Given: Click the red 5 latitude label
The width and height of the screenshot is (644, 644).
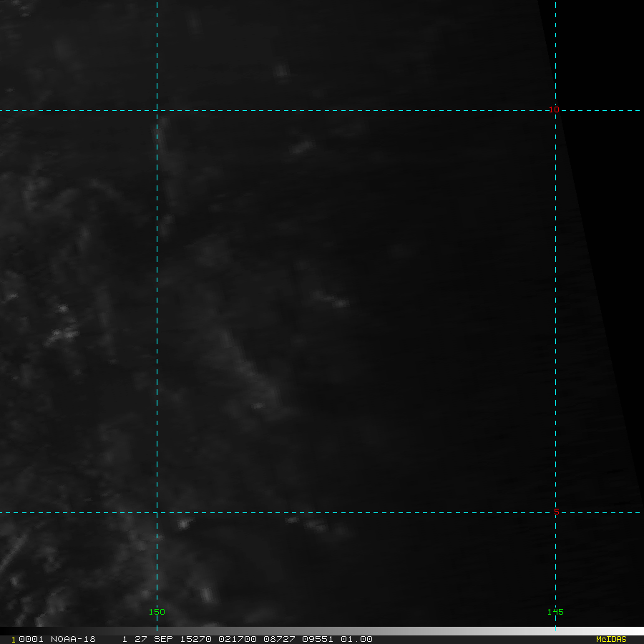Looking at the screenshot, I should tap(556, 512).
